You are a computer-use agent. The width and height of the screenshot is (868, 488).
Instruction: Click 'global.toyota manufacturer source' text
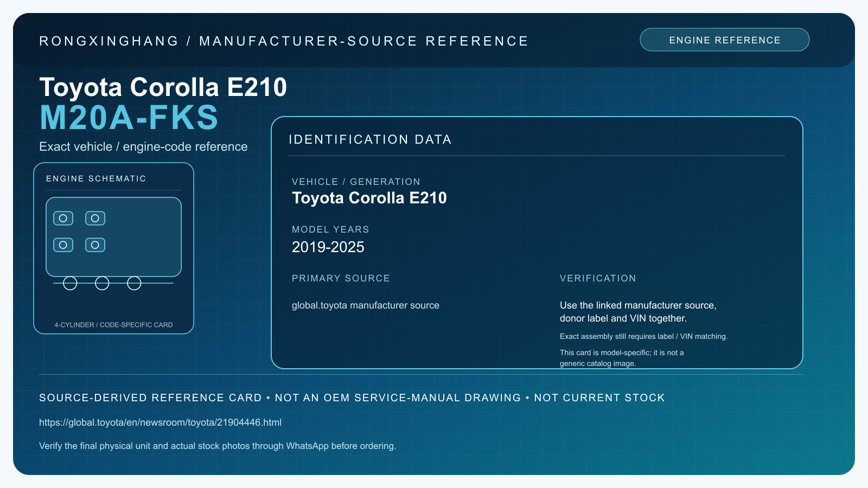[366, 305]
